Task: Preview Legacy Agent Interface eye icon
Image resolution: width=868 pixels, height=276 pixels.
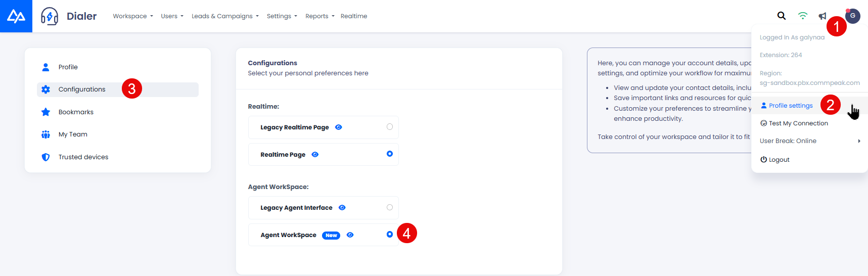Action: (342, 207)
